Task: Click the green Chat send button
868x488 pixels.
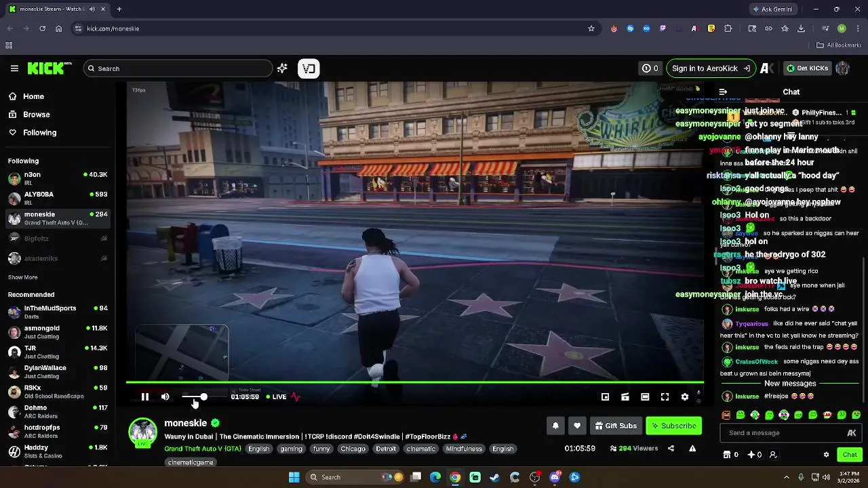Action: 850,455
